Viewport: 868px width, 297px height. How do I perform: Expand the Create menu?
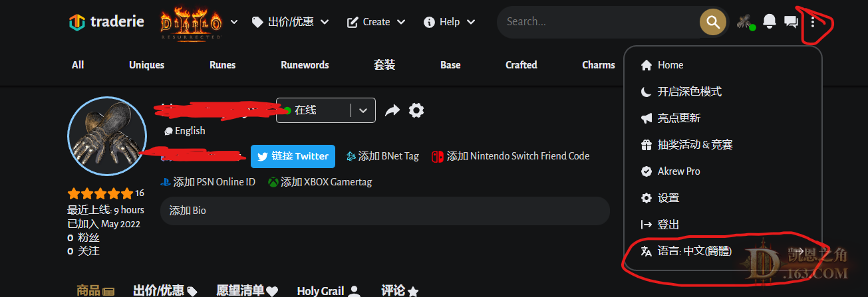click(x=376, y=22)
